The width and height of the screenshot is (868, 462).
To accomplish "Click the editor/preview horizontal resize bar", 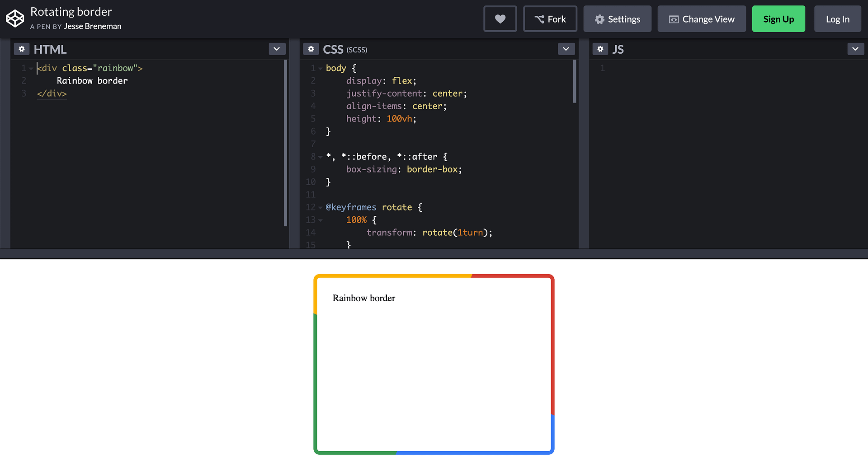I will pos(434,254).
